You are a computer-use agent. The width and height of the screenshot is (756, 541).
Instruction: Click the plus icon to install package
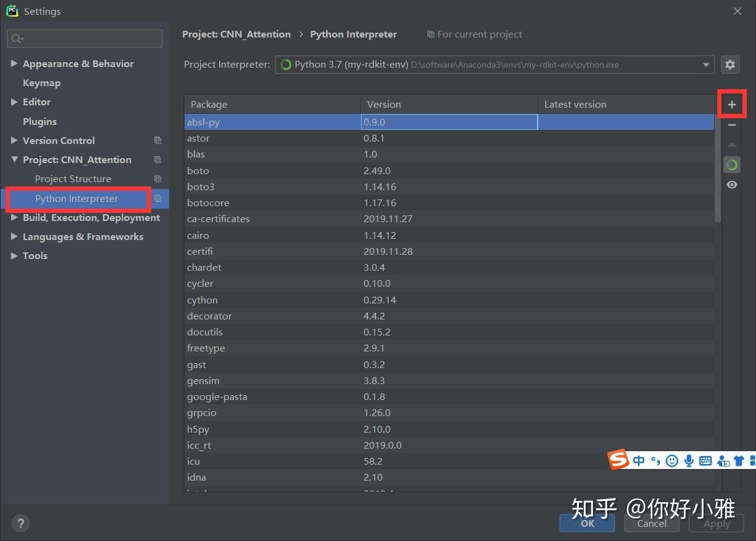pyautogui.click(x=731, y=105)
